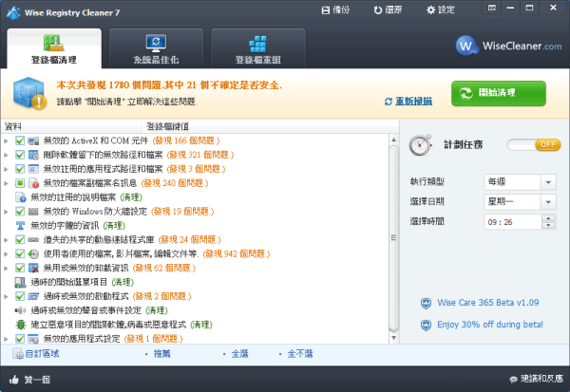
Task: Click the blue cube warning icon
Action: pyautogui.click(x=29, y=93)
